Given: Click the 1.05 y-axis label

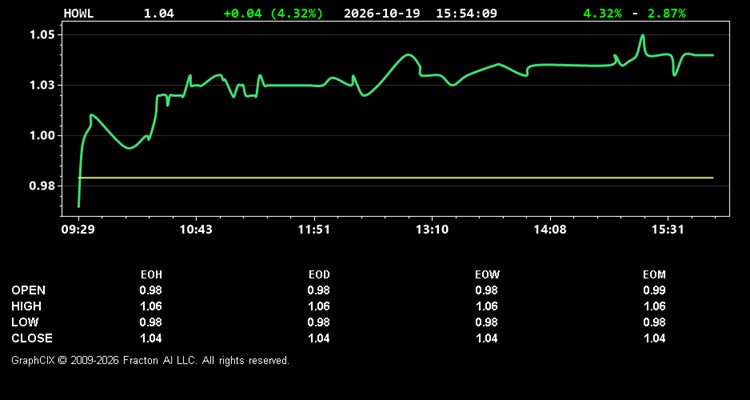Looking at the screenshot, I should [43, 35].
